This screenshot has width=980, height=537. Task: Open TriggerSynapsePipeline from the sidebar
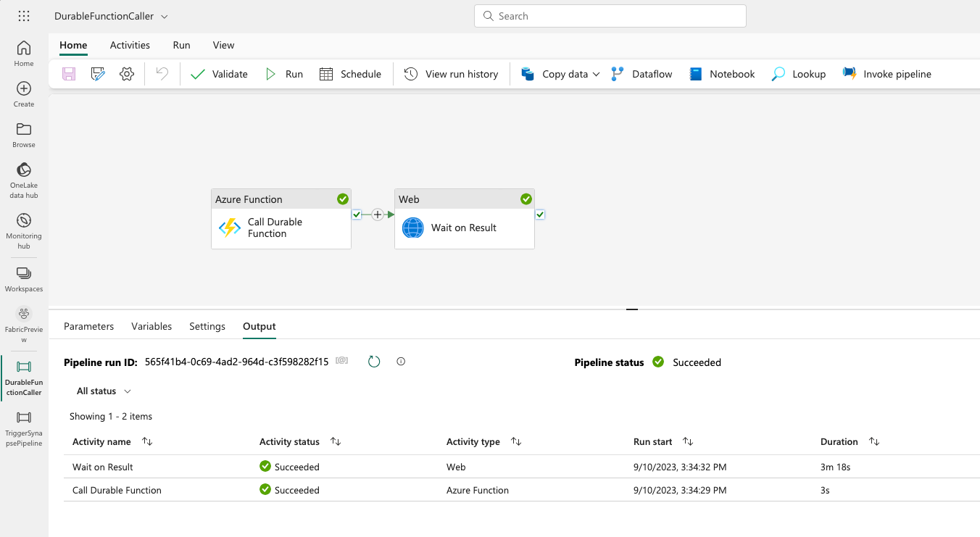click(24, 428)
